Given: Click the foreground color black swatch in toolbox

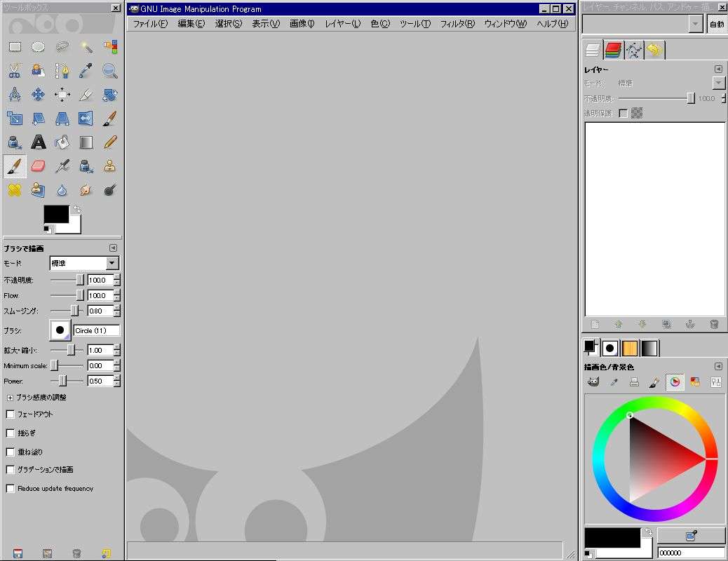Looking at the screenshot, I should click(56, 214).
